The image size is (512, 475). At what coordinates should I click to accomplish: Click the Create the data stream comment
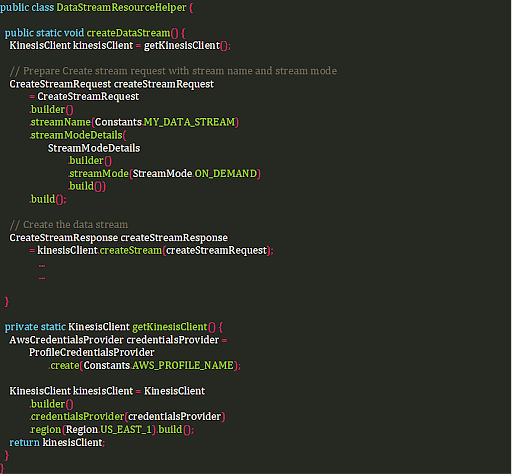[69, 225]
